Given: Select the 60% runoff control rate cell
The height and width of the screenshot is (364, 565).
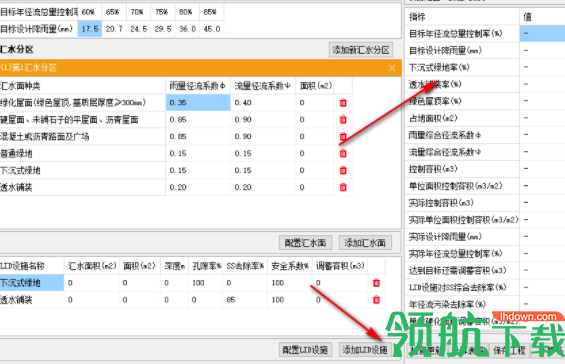Looking at the screenshot, I should pyautogui.click(x=90, y=12).
